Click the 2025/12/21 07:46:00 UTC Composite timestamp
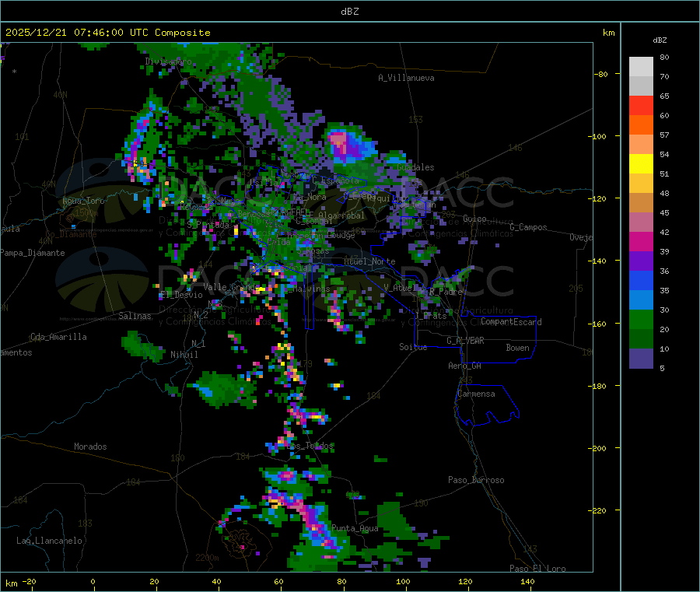Image resolution: width=700 pixels, height=592 pixels. (x=107, y=33)
